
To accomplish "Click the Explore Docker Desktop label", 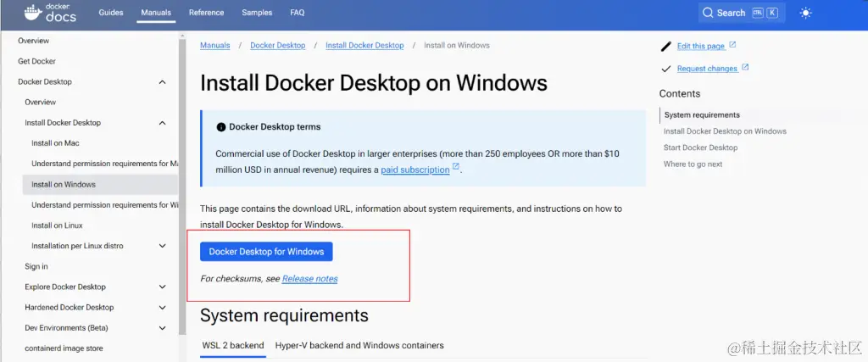I will click(65, 287).
